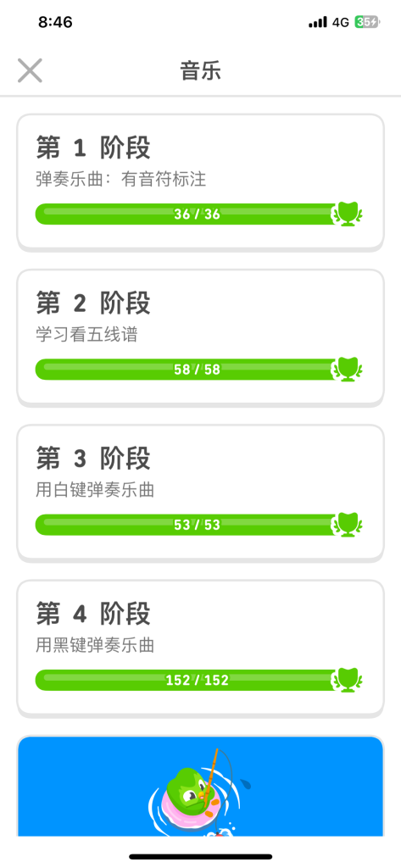
Task: Select subtitle 弹奏乐曲：有音符标注
Action: pyautogui.click(x=120, y=180)
